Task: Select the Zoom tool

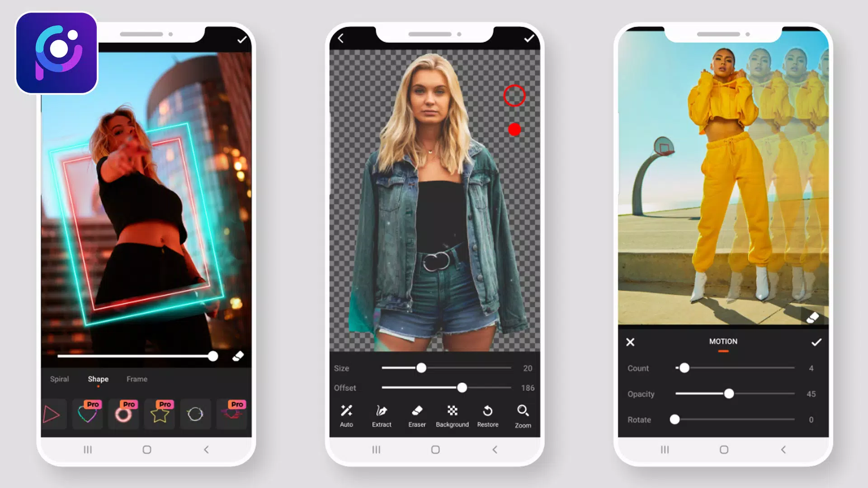Action: 523,415
